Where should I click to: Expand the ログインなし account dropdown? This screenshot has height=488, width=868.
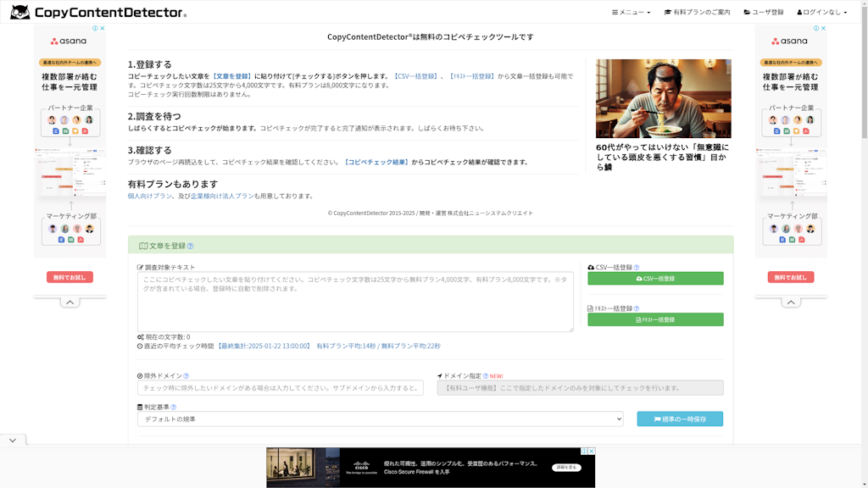tap(822, 12)
